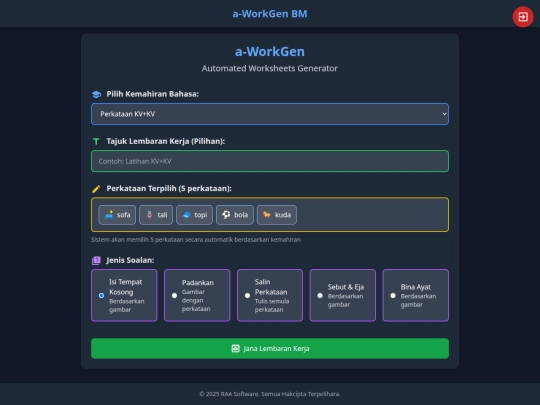
Task: Select the Salin Perkataan radio option
Action: pos(247,295)
